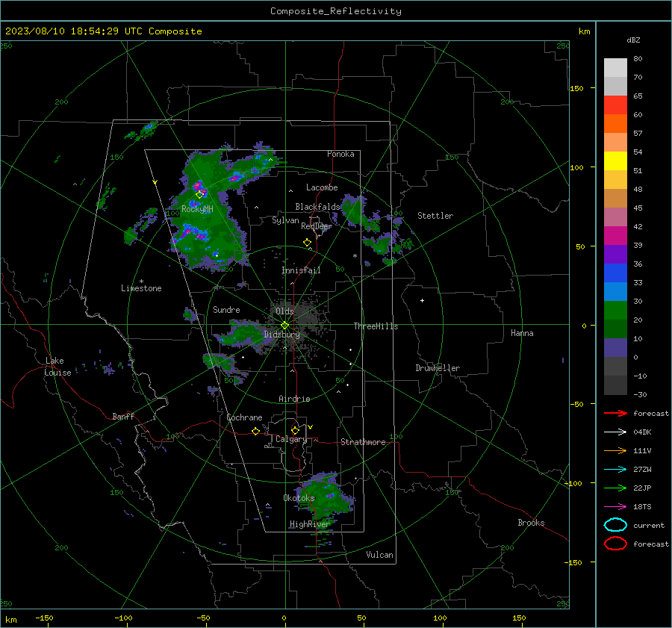Click the white 04DK arrow in legend

(x=615, y=432)
